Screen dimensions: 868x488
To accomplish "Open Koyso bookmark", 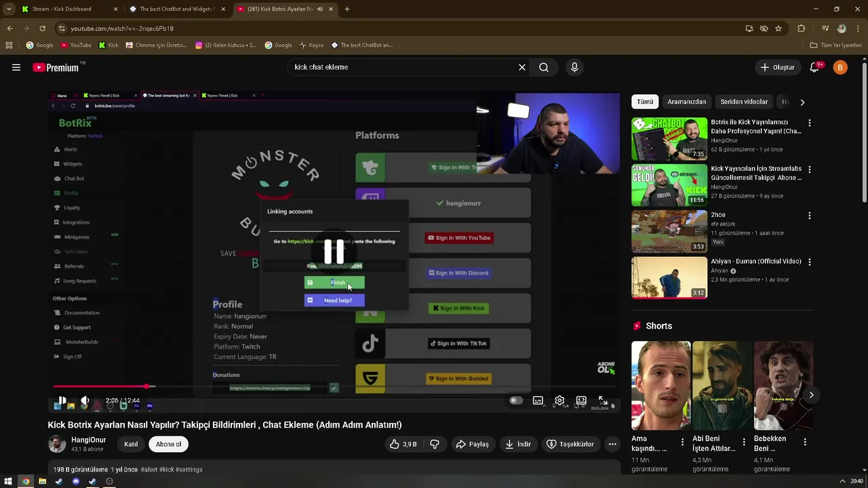I will click(311, 45).
